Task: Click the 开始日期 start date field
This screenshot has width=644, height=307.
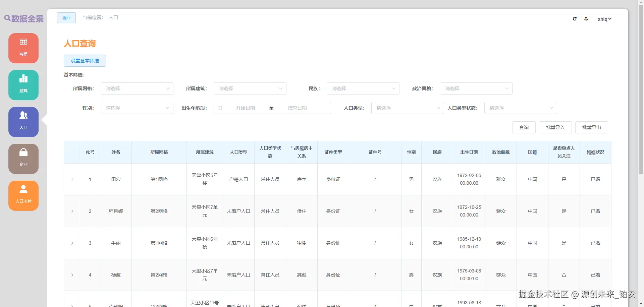Action: tap(246, 108)
